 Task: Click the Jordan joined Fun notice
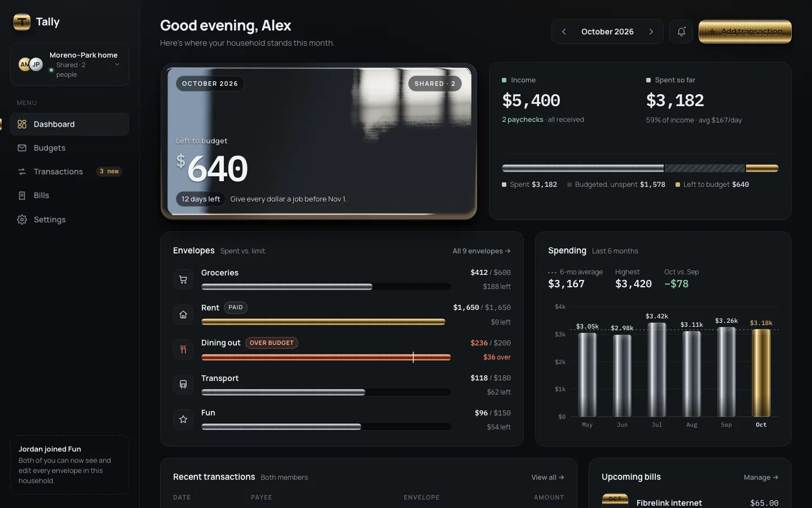point(69,465)
